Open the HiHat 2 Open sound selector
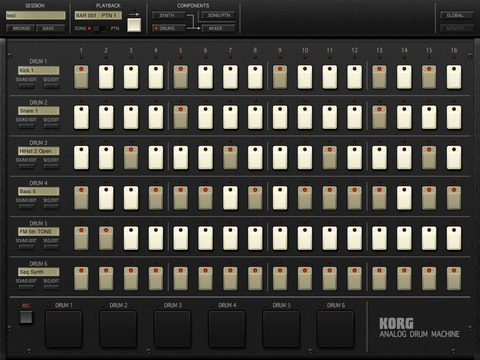The height and width of the screenshot is (360, 480). click(x=39, y=151)
